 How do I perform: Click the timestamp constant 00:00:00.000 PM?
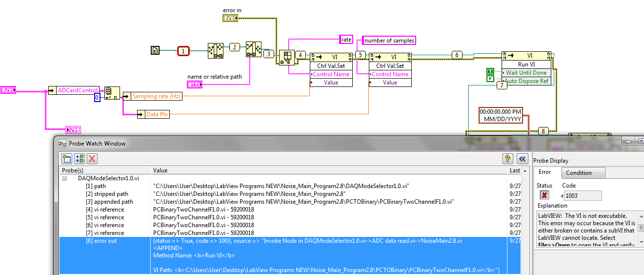501,115
